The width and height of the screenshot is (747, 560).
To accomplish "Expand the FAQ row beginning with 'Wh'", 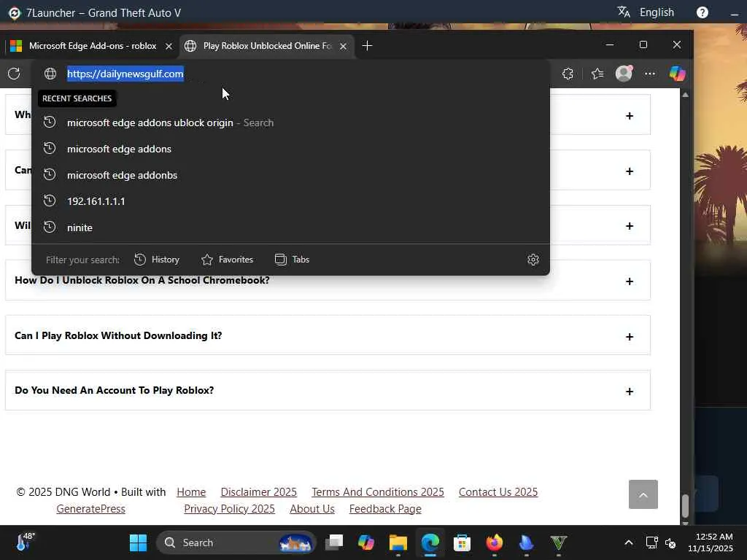I will [630, 116].
